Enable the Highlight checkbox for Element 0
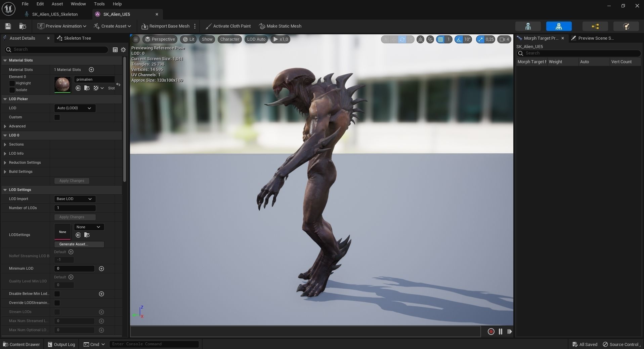 click(x=12, y=83)
